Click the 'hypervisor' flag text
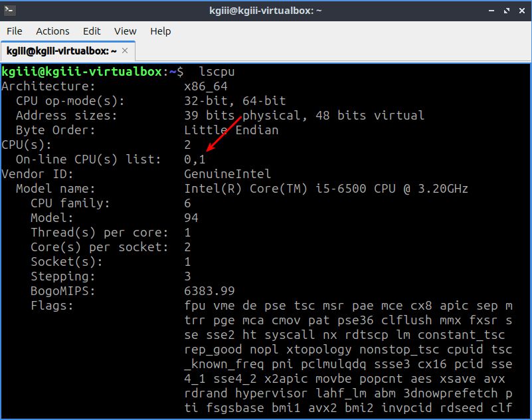This screenshot has width=532, height=420. (271, 393)
